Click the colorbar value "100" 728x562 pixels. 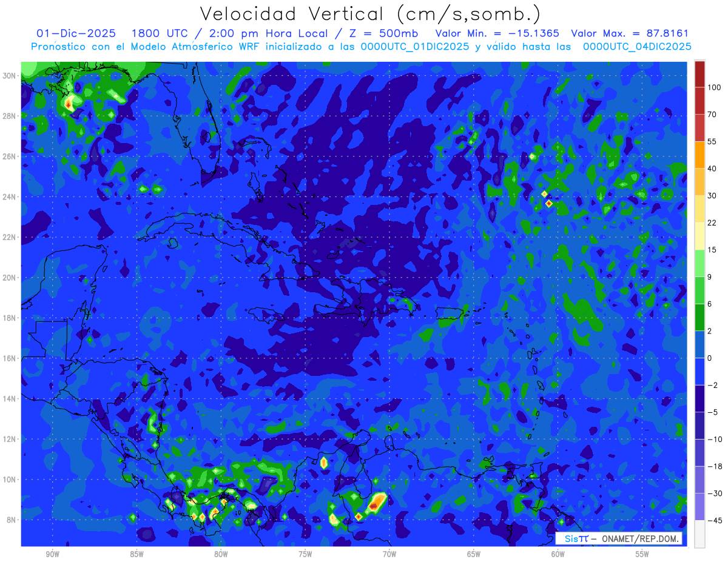(x=714, y=87)
